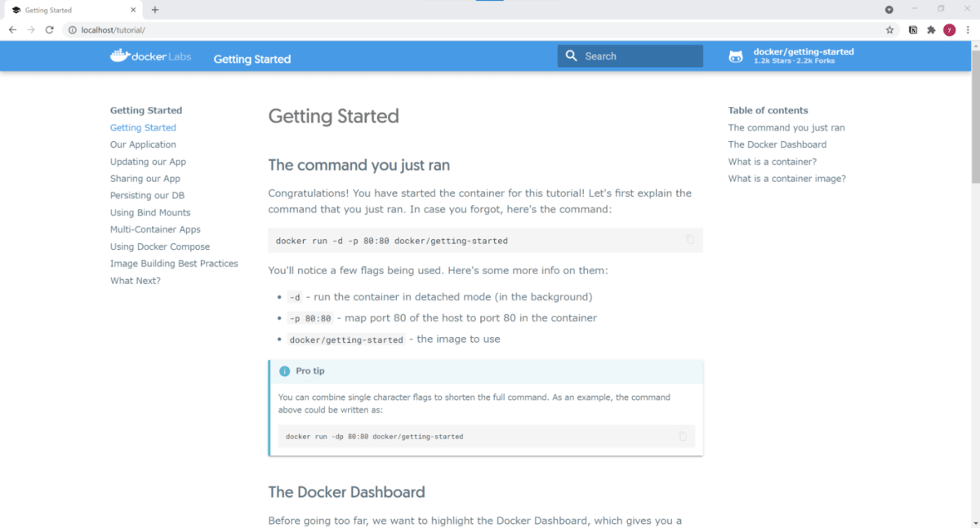The image size is (980, 528).
Task: Click the site information icon in address bar
Action: point(72,30)
